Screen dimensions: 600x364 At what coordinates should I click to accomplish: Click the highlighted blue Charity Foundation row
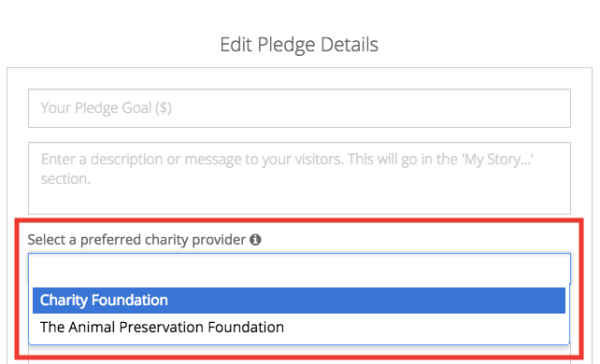299,301
